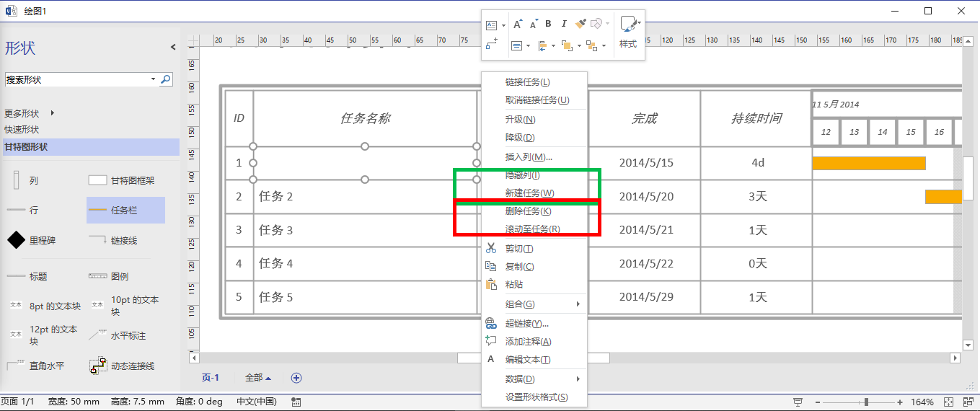Expand the 更多形状 menu
This screenshot has width=980, height=411.
[x=29, y=113]
